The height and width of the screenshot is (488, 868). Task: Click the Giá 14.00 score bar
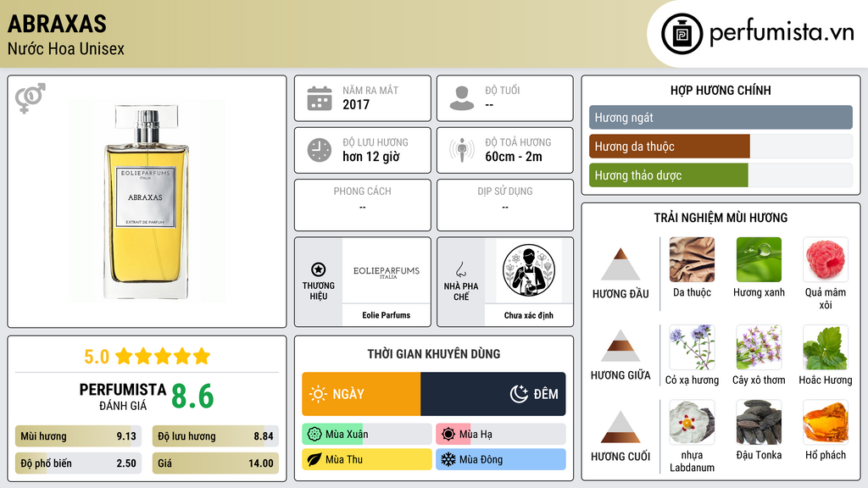click(215, 463)
